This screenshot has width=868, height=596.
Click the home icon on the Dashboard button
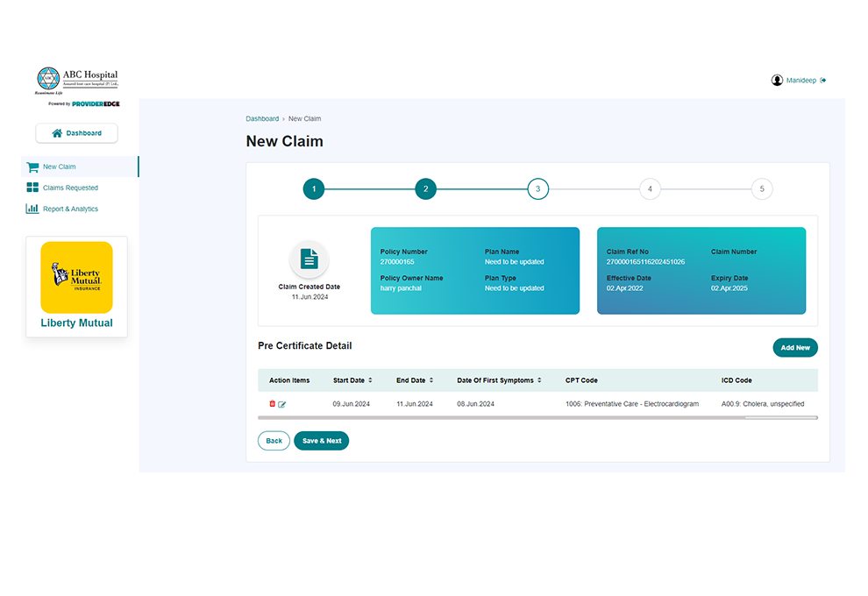[56, 132]
